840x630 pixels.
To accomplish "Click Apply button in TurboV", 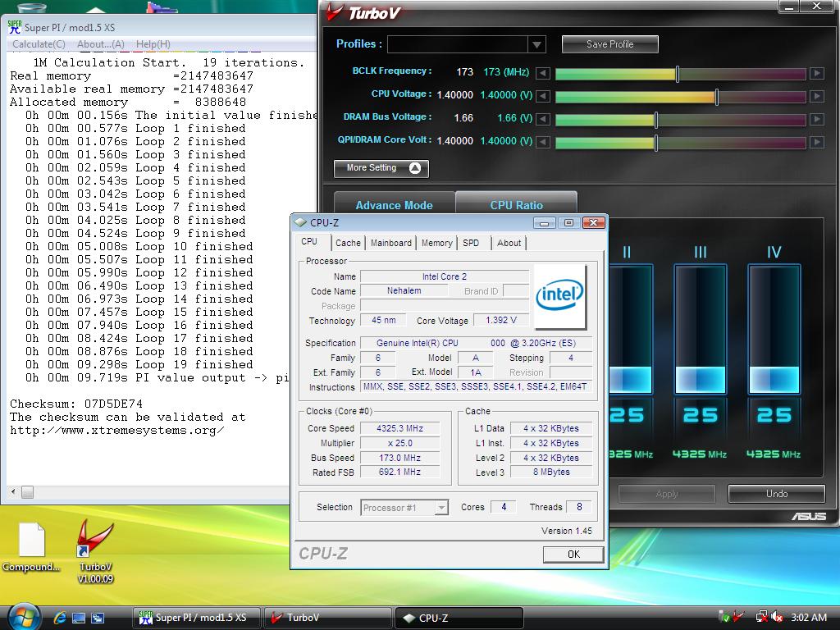I will [x=666, y=493].
